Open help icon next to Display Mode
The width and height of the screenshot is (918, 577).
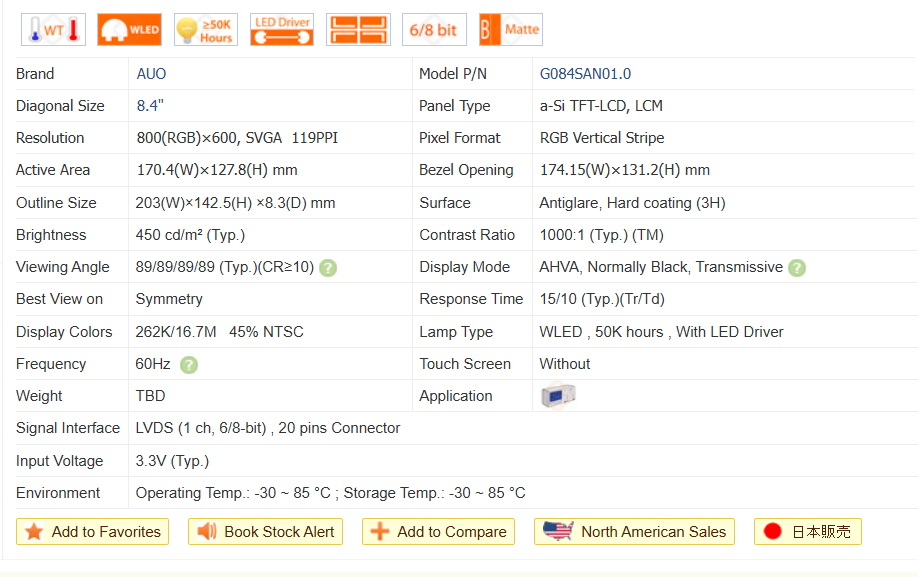point(797,268)
